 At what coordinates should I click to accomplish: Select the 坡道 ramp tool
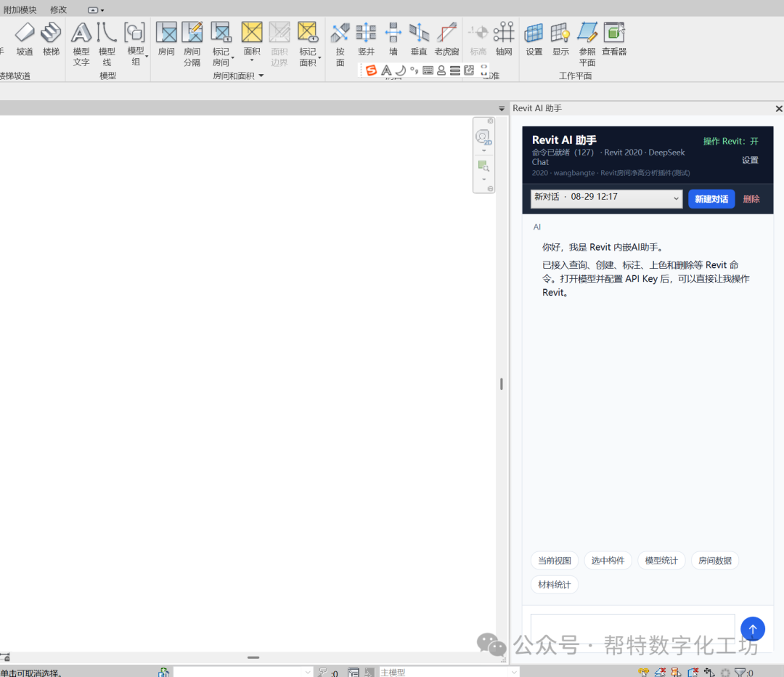(25, 39)
